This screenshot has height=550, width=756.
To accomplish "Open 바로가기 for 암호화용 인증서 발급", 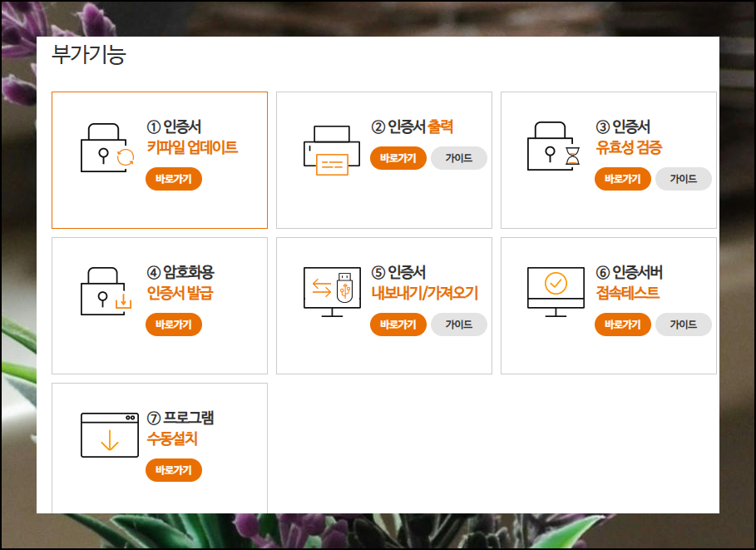I will pos(174,325).
